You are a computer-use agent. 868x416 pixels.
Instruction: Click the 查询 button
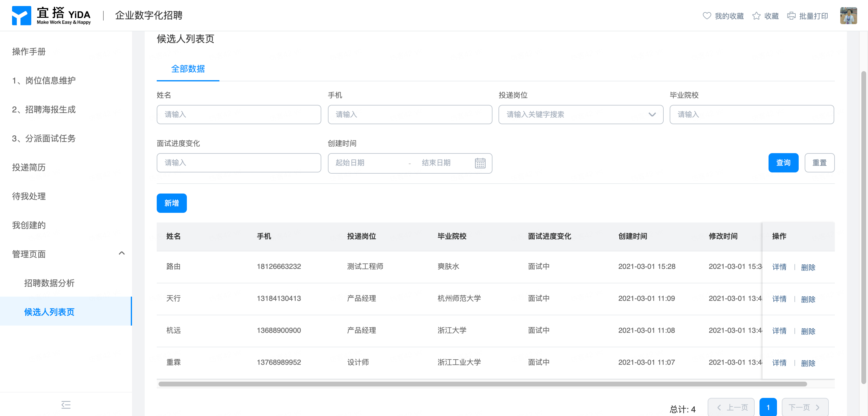tap(783, 163)
